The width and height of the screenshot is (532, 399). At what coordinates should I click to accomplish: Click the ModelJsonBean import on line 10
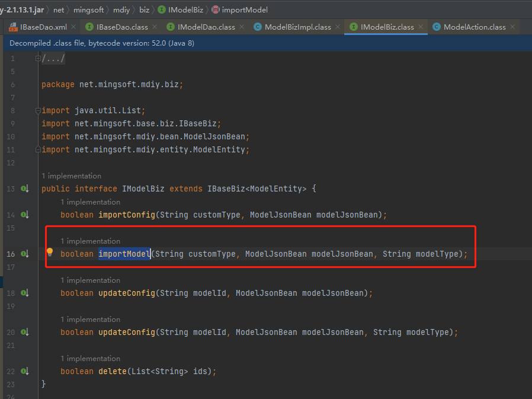click(x=146, y=136)
